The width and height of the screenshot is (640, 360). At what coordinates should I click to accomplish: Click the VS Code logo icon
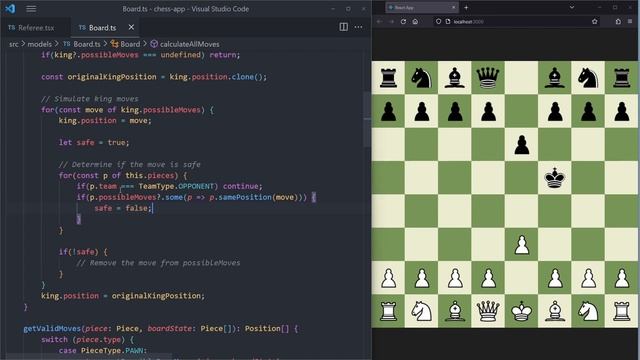coord(10,9)
